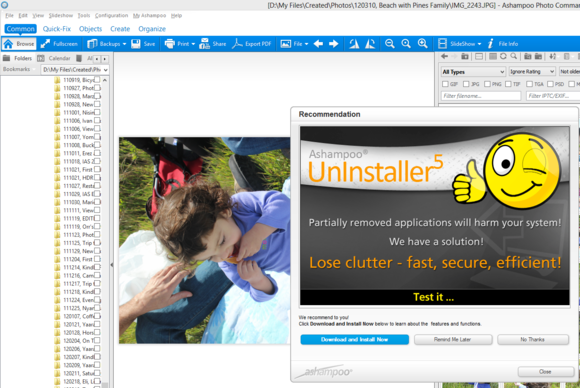Screen dimensions: 580x388
Task: Tick the checkbox for folder 111119, EDIT
Action: (x=97, y=218)
